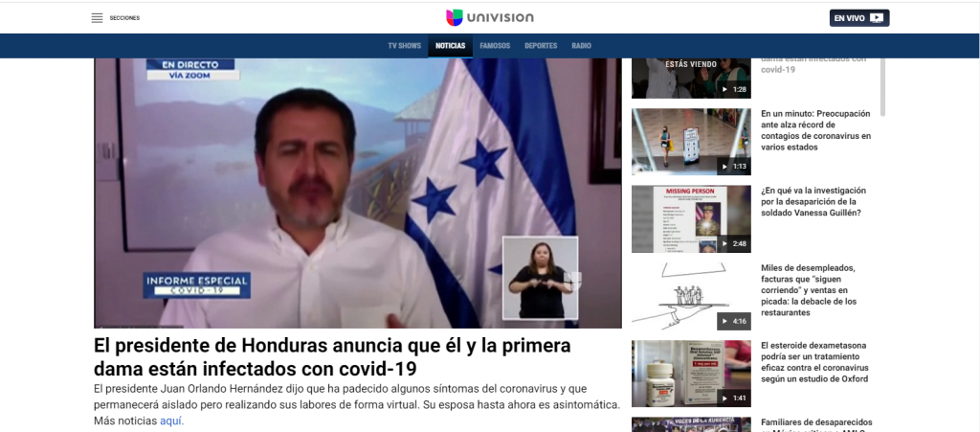
Task: Open headline about Honduras president covid-19
Action: tap(332, 356)
